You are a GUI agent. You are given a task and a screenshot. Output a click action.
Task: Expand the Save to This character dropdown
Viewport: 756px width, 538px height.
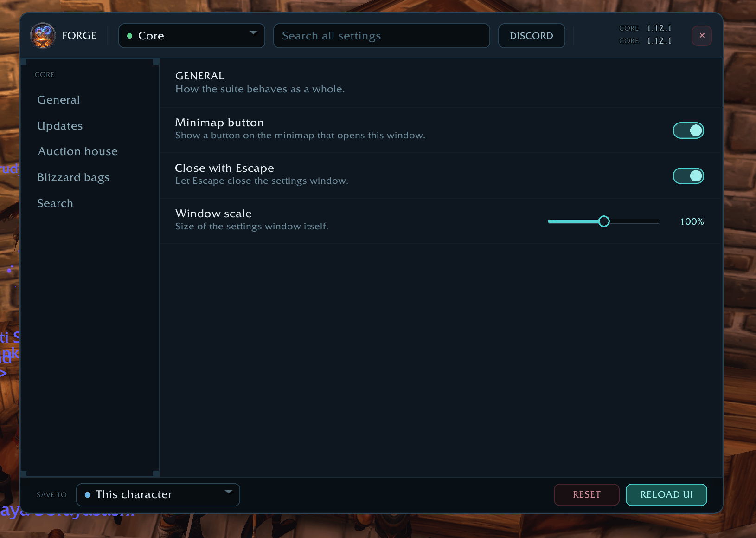point(158,495)
